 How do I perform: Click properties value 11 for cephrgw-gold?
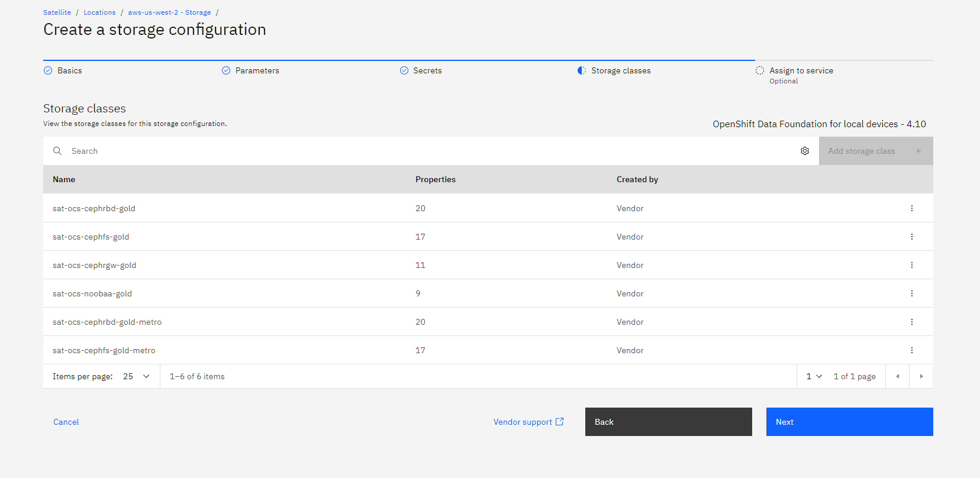tap(420, 265)
